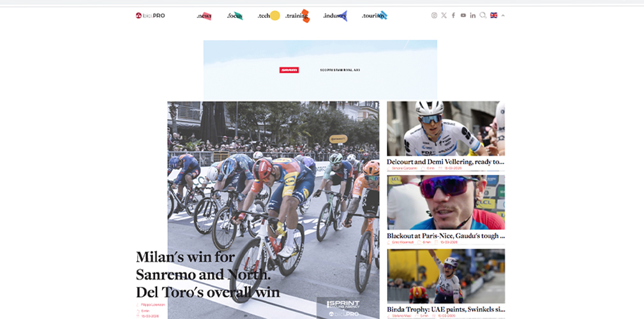644x319 pixels.
Task: Open the bici.PRO home logo
Action: point(151,15)
